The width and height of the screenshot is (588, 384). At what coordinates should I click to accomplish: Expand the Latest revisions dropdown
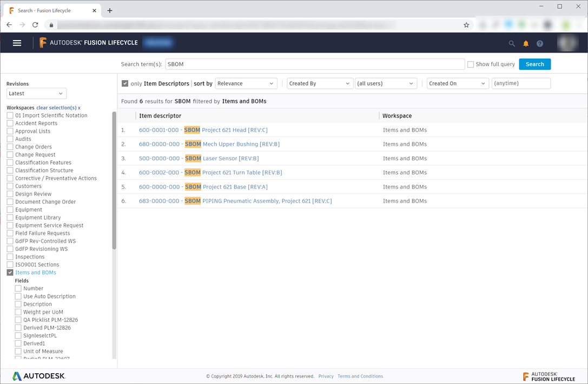[x=36, y=93]
